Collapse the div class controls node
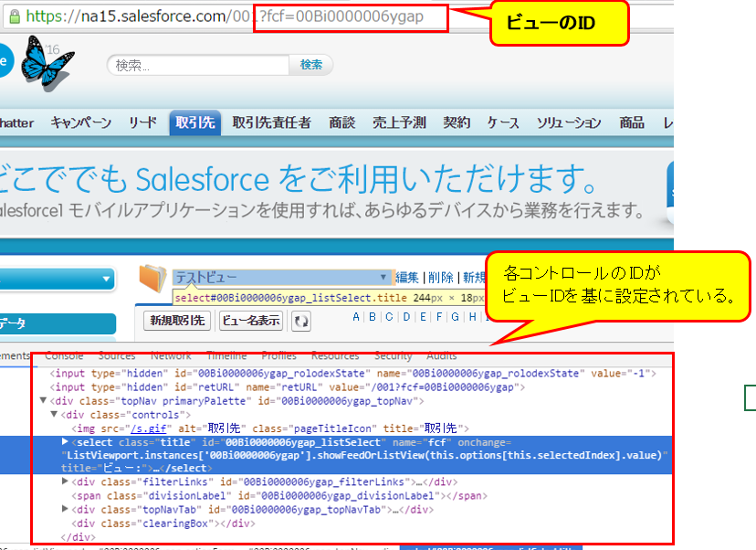Image resolution: width=756 pixels, height=550 pixels. pyautogui.click(x=54, y=414)
